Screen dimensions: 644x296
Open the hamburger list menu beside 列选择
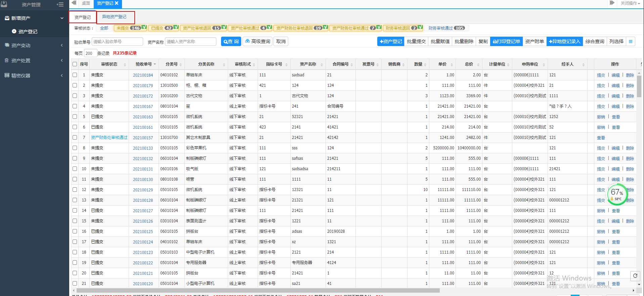click(x=631, y=41)
